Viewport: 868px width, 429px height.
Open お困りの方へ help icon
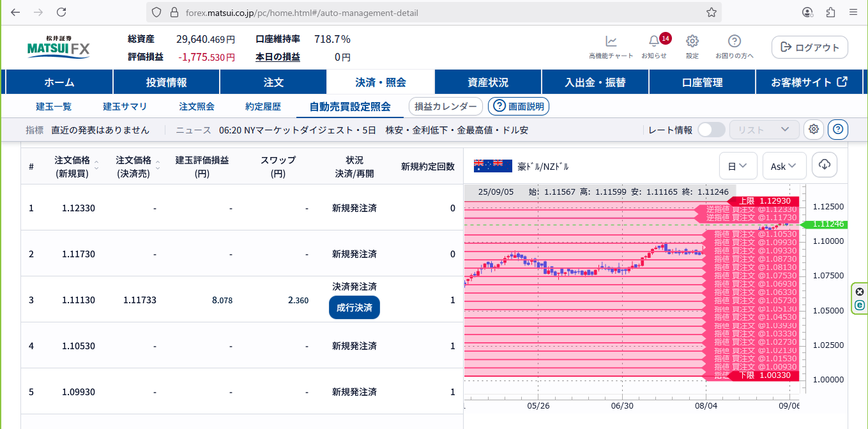click(735, 47)
